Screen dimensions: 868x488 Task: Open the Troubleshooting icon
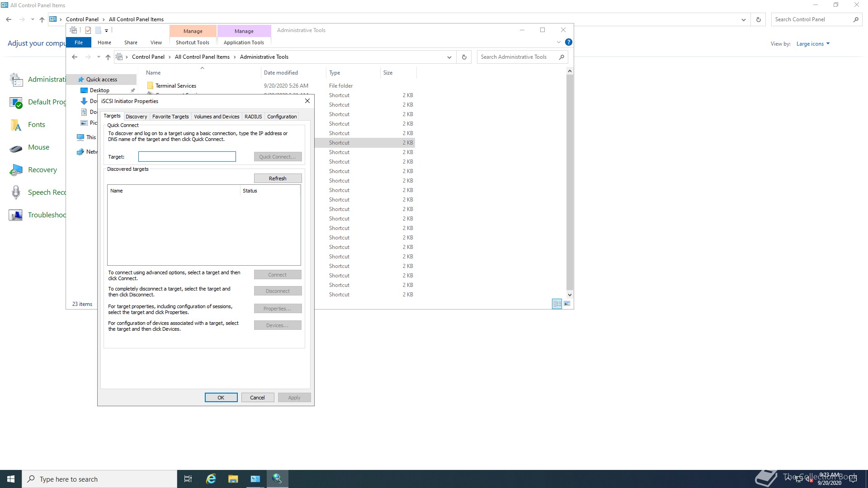point(16,215)
